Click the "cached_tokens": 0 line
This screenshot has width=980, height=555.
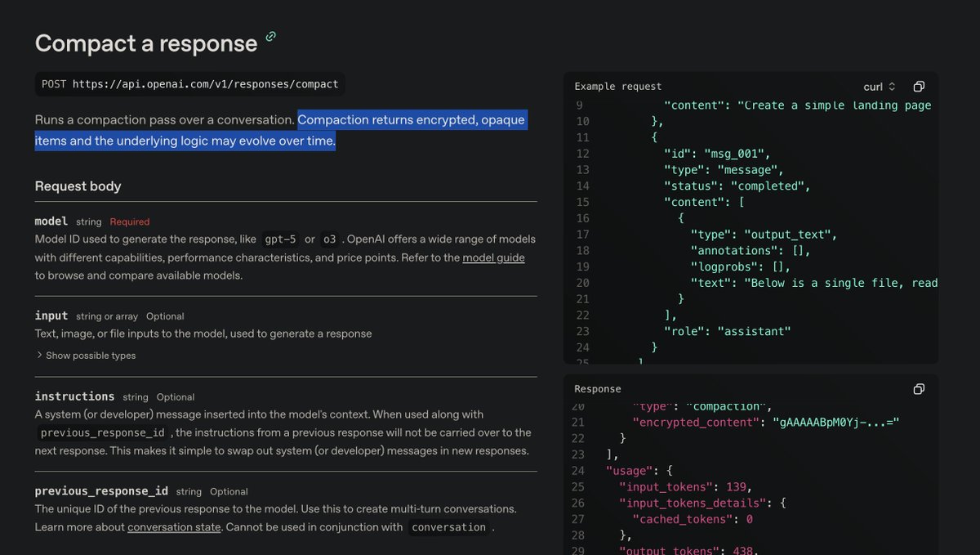click(693, 519)
